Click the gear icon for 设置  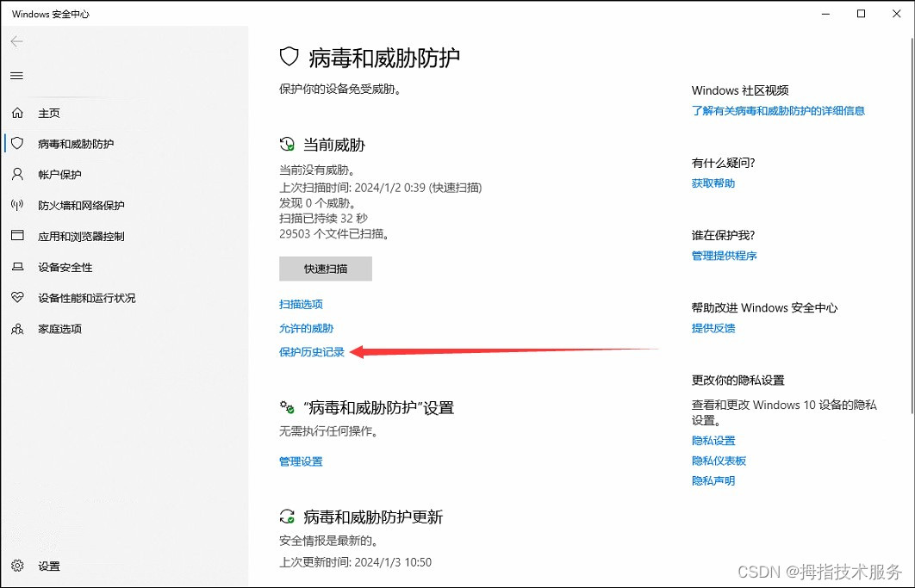pos(17,566)
